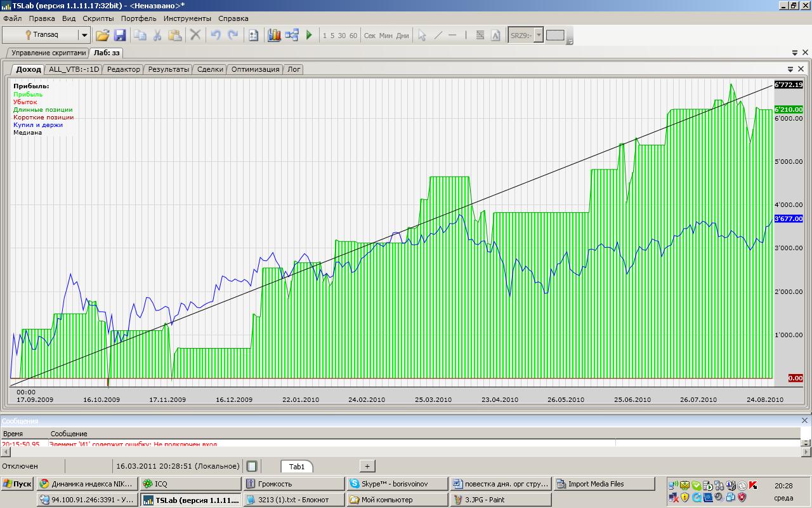Open the Скрипты menu

98,18
